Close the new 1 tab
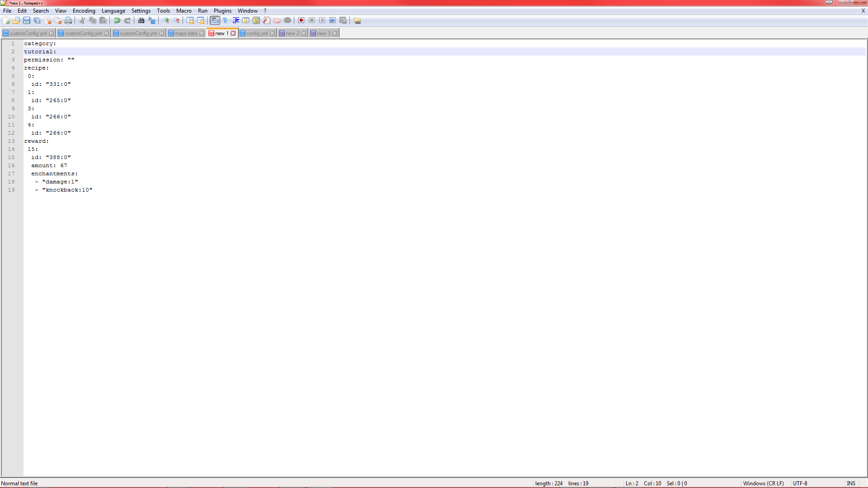Screen dimensions: 868x488 [x=233, y=33]
